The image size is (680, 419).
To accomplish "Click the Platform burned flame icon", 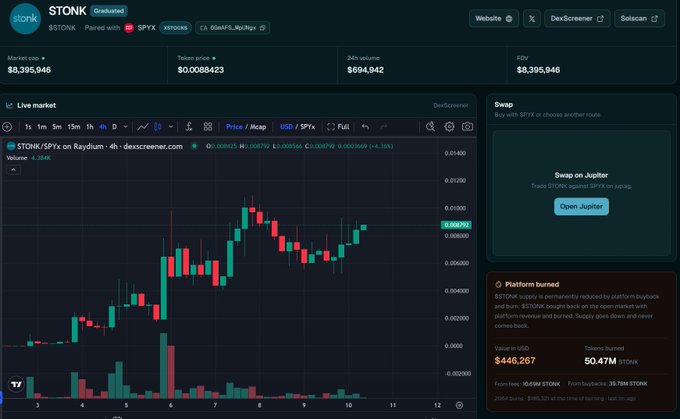I will tap(498, 285).
